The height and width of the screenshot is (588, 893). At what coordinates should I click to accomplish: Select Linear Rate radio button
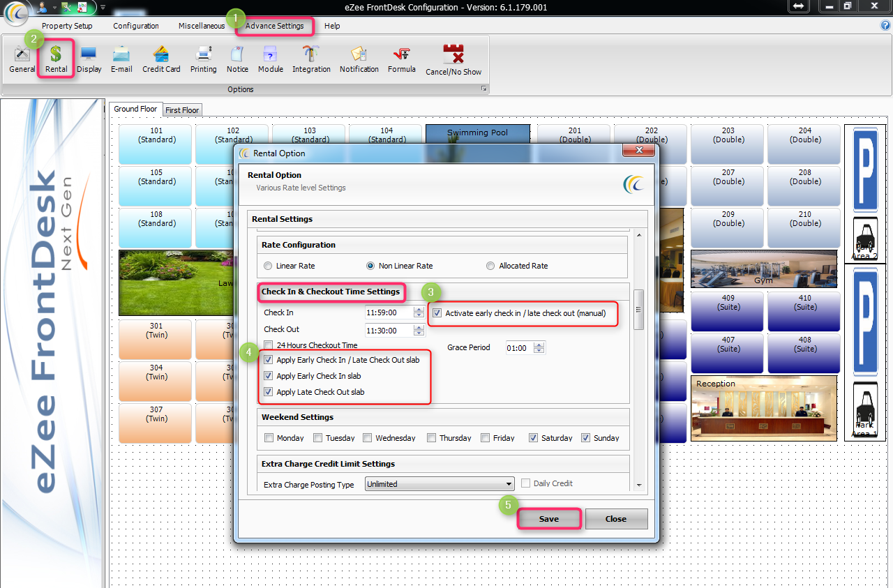268,266
